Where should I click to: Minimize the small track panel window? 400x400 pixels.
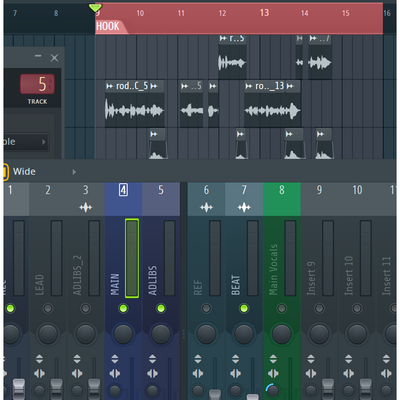[x=38, y=56]
